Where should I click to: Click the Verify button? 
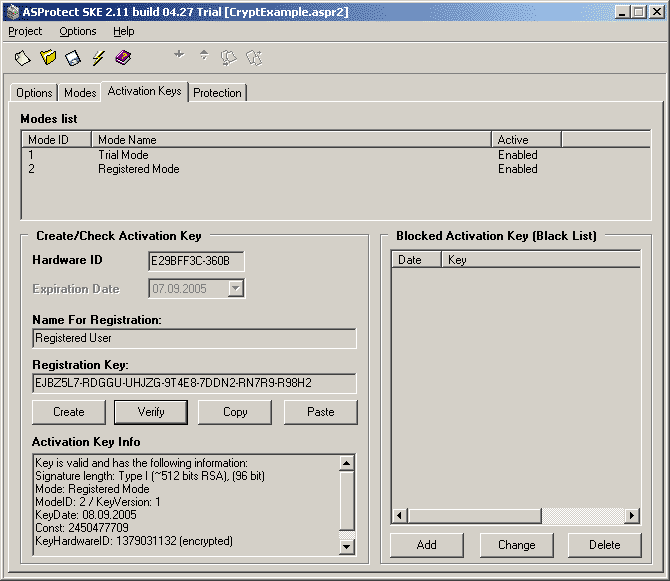151,412
